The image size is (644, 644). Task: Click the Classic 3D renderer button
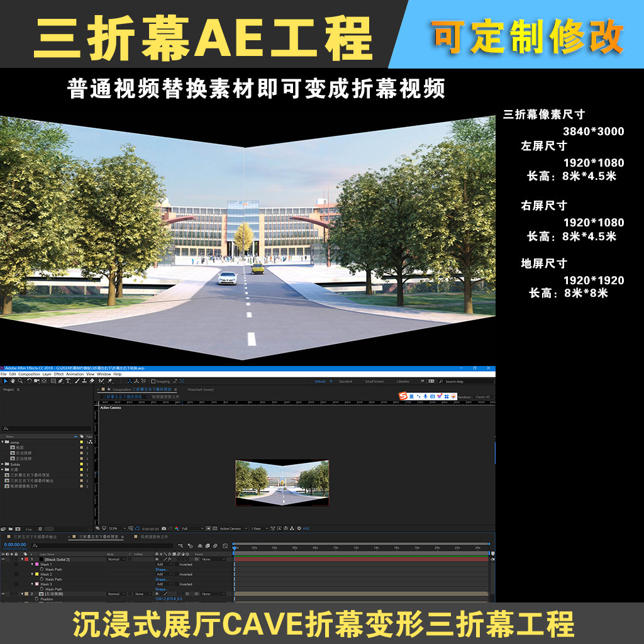click(x=482, y=397)
